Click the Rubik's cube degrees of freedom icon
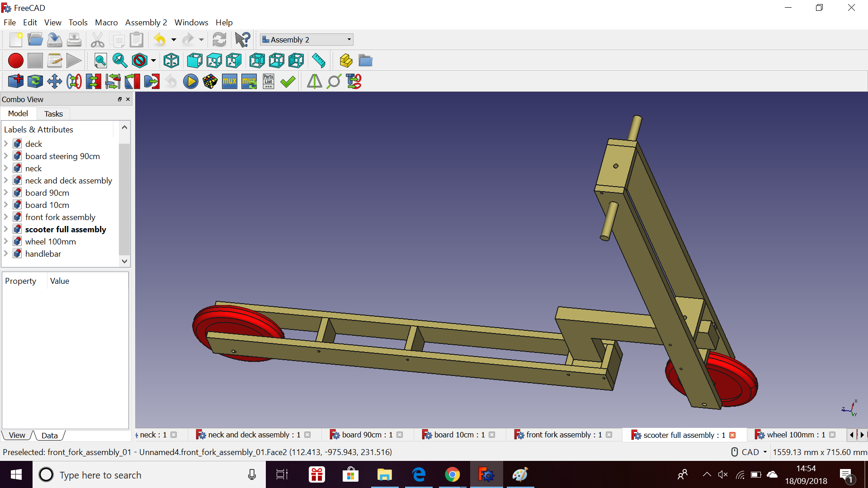The image size is (868, 488). [210, 81]
